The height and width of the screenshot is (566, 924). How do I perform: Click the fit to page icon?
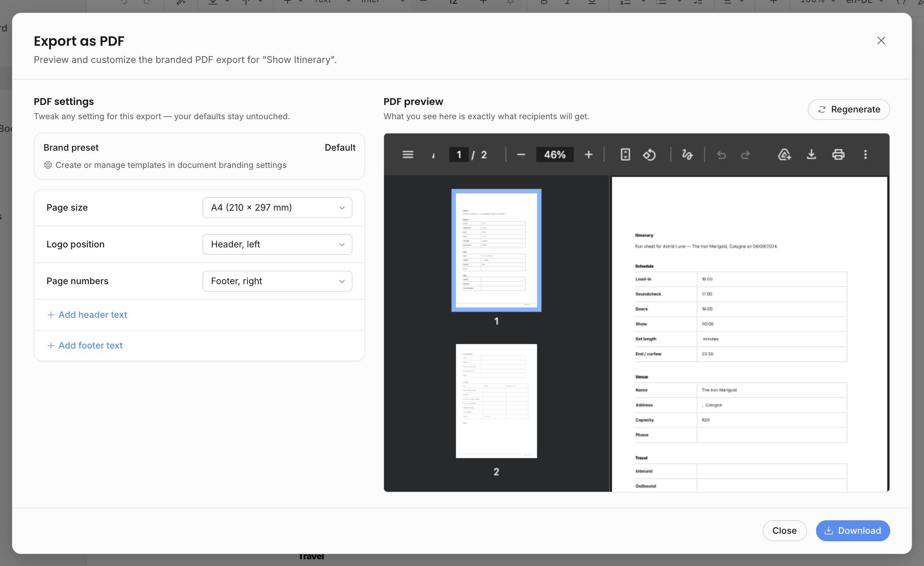click(625, 154)
